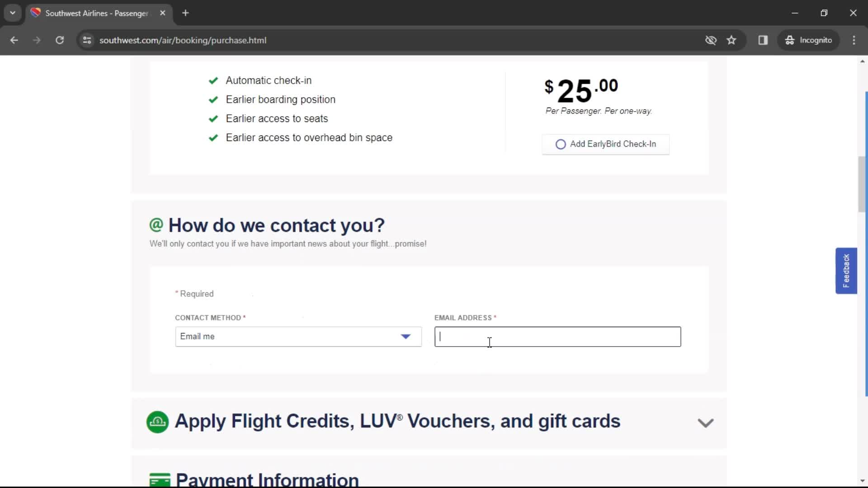Click the Email Address input field
This screenshot has width=868, height=488.
click(x=557, y=336)
